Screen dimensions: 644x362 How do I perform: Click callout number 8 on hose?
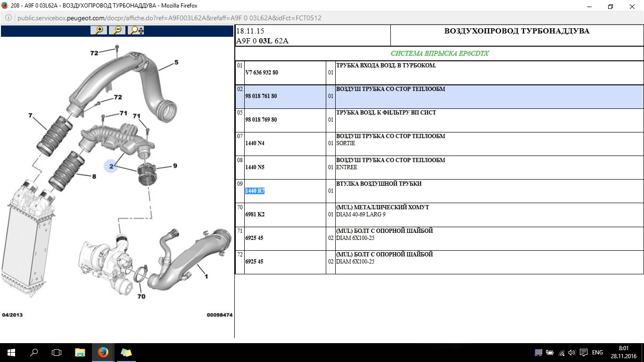point(94,177)
